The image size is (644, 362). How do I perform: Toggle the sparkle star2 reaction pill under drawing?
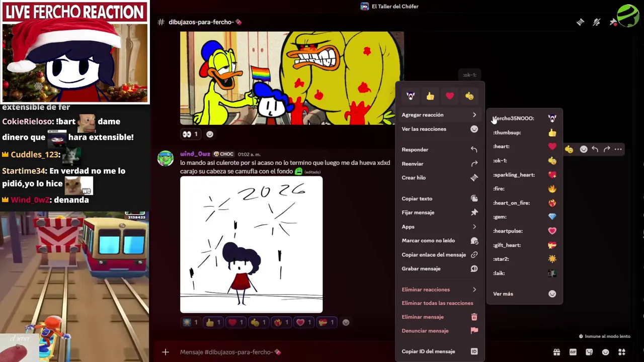tap(190, 322)
